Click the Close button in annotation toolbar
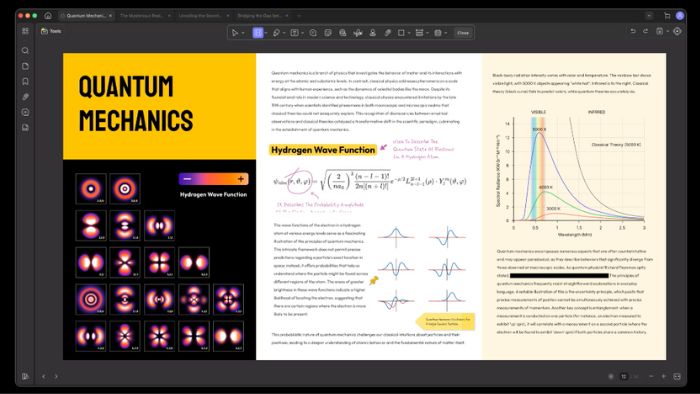700x394 pixels. (463, 33)
